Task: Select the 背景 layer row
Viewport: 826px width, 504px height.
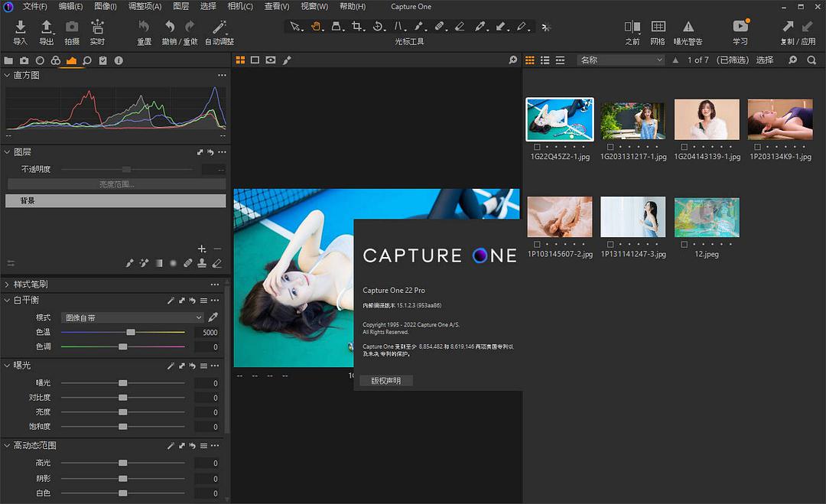Action: point(115,200)
